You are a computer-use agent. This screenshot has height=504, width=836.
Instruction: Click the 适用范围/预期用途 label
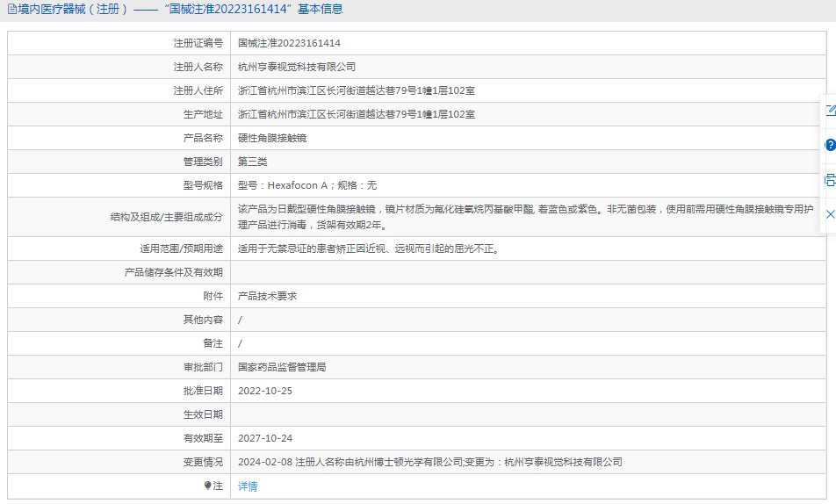181,248
